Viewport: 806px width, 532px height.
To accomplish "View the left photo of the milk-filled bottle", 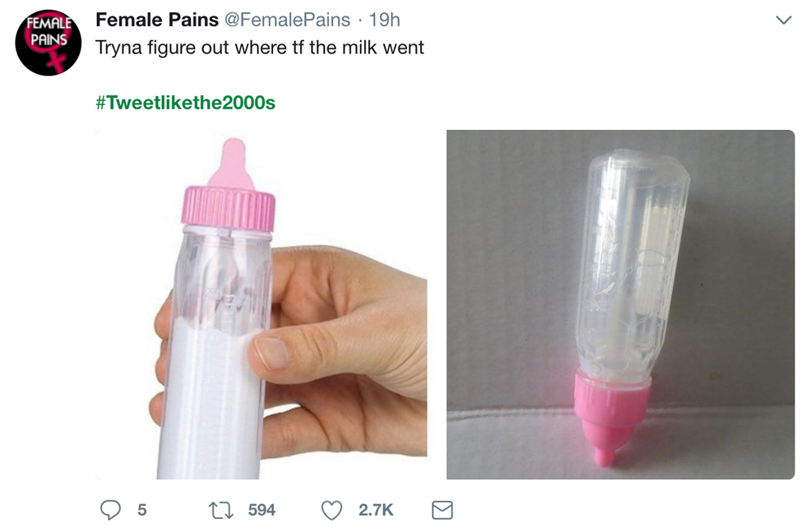I will click(x=262, y=304).
